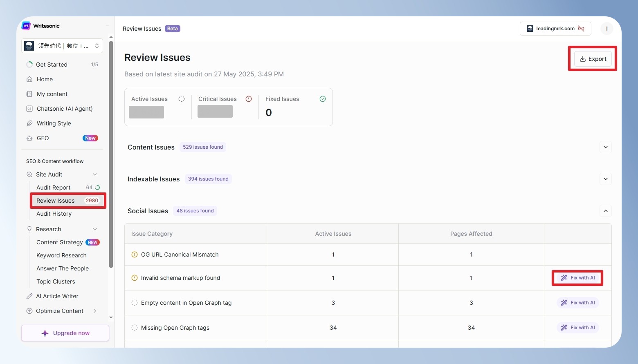The height and width of the screenshot is (364, 638).
Task: Click the Export button
Action: tap(593, 59)
